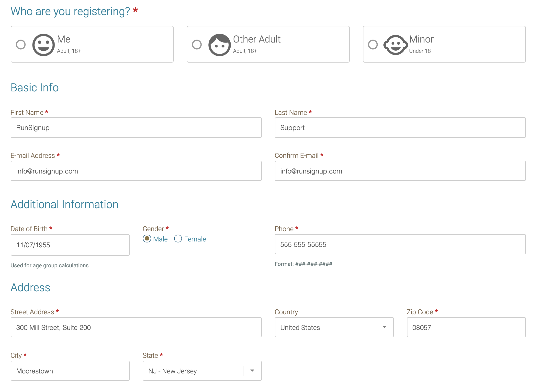This screenshot has height=392, width=540.
Task: Click the Date of Birth field
Action: [70, 245]
